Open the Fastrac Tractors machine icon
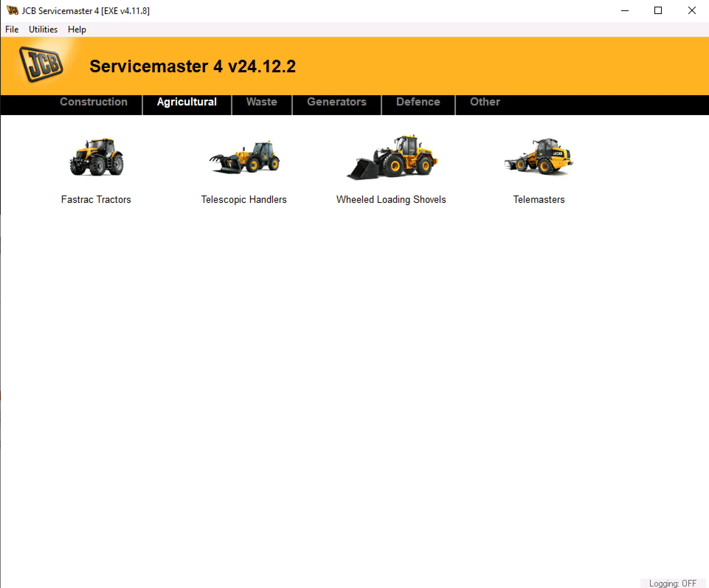 pyautogui.click(x=96, y=157)
